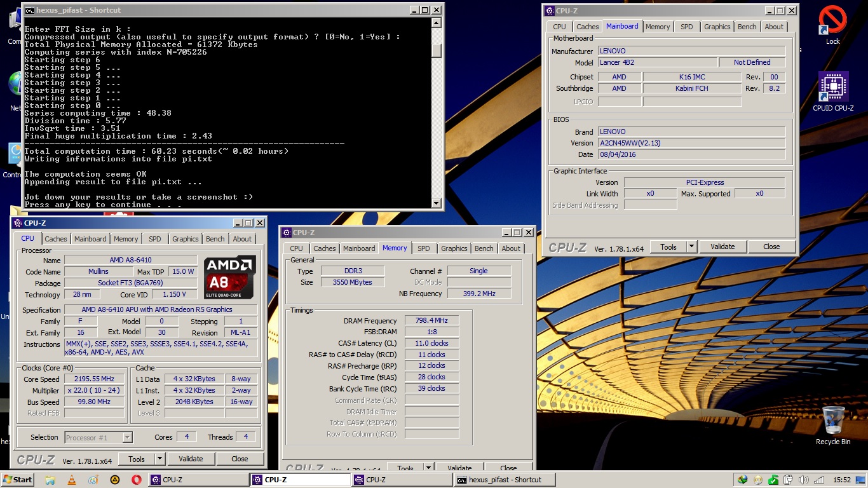Click the AMD A8 logo in the CPU window
The image size is (868, 488).
click(229, 277)
